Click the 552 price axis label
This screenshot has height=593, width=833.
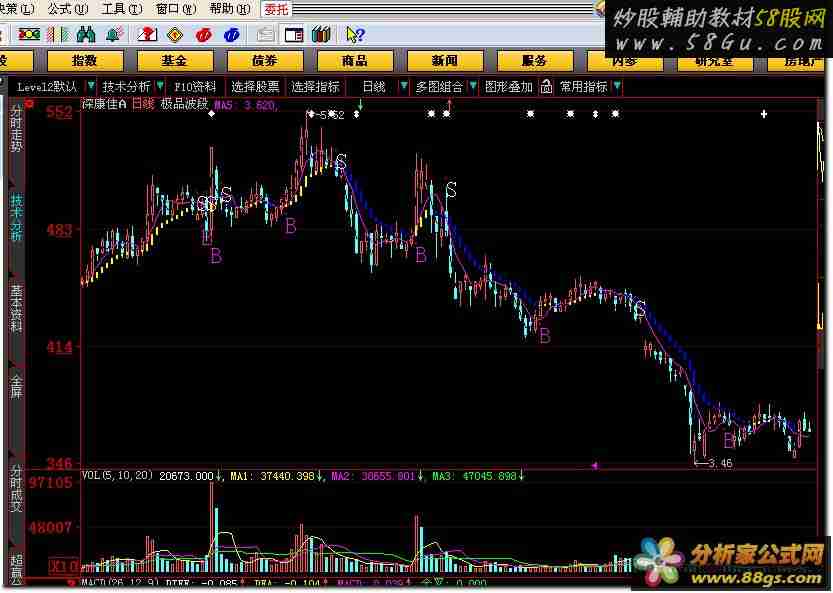(x=59, y=112)
